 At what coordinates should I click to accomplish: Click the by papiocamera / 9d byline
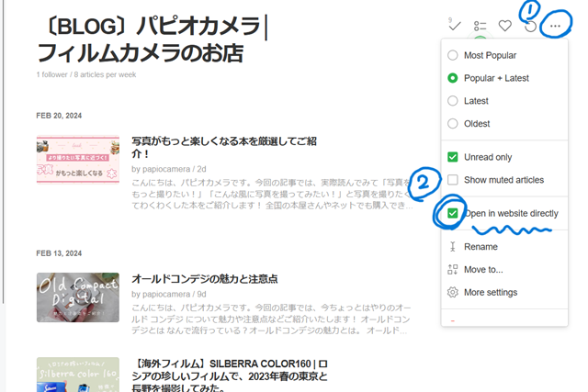[x=169, y=294]
